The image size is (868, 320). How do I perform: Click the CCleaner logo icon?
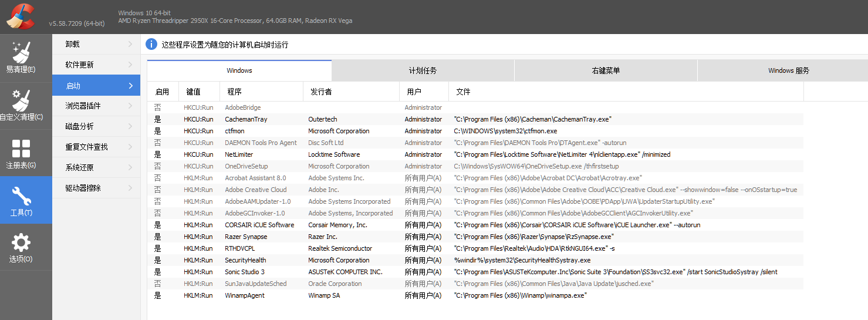20,16
